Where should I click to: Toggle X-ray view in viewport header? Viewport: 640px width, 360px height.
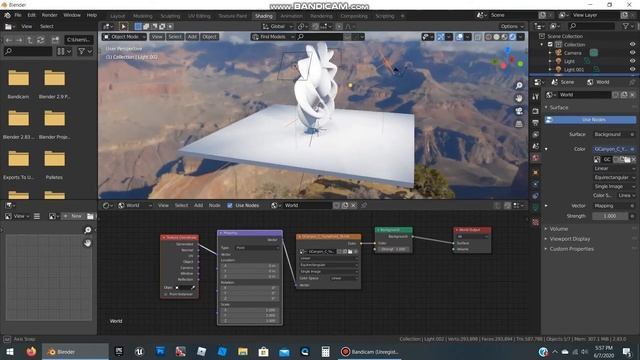(478, 37)
